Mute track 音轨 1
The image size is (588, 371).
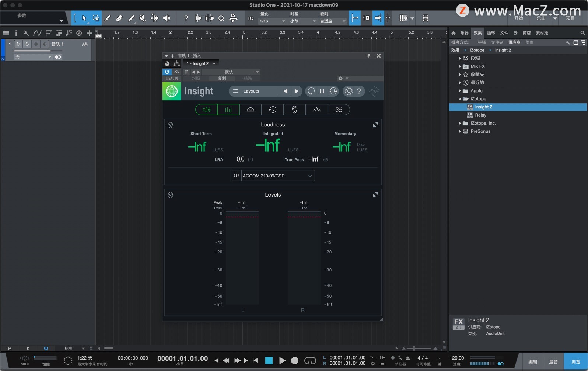pos(18,44)
